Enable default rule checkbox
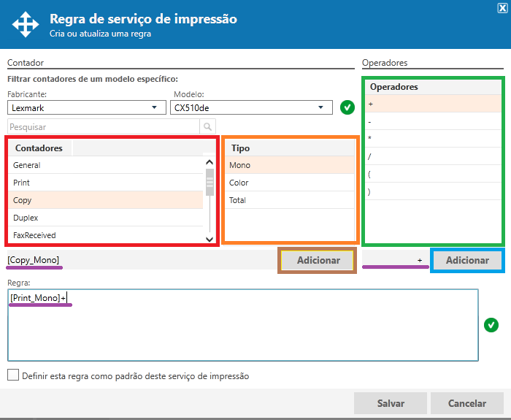This screenshot has height=420, width=511. [x=13, y=375]
